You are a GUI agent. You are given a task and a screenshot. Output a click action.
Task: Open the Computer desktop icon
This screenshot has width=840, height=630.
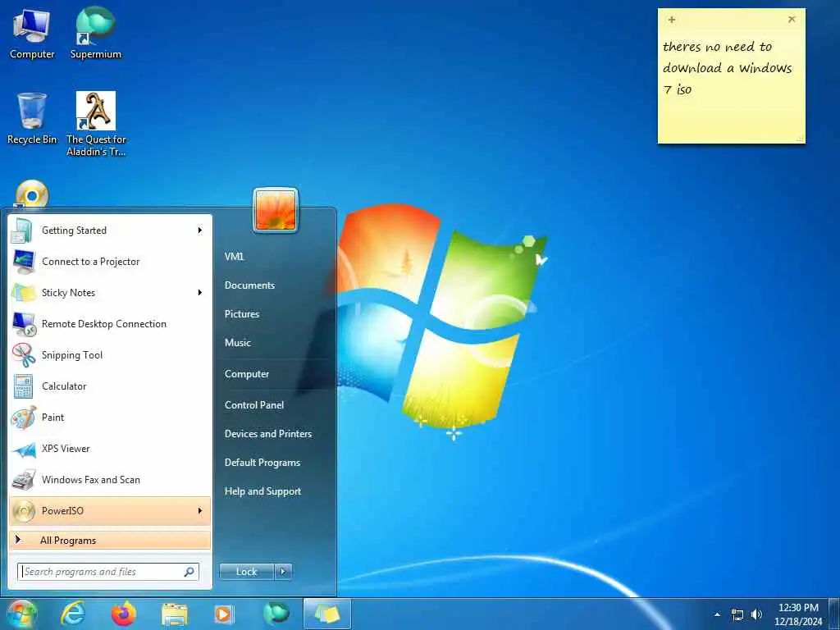(x=32, y=34)
